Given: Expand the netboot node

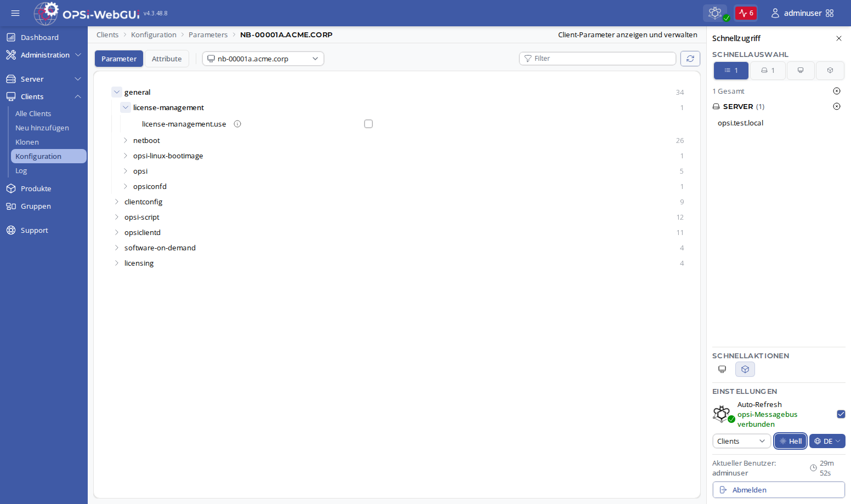Looking at the screenshot, I should pyautogui.click(x=126, y=140).
